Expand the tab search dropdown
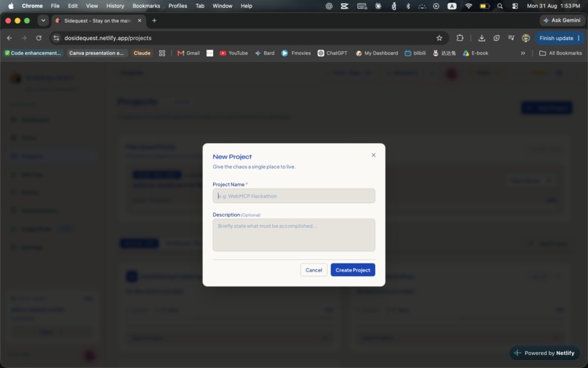This screenshot has height=368, width=588. 43,20
